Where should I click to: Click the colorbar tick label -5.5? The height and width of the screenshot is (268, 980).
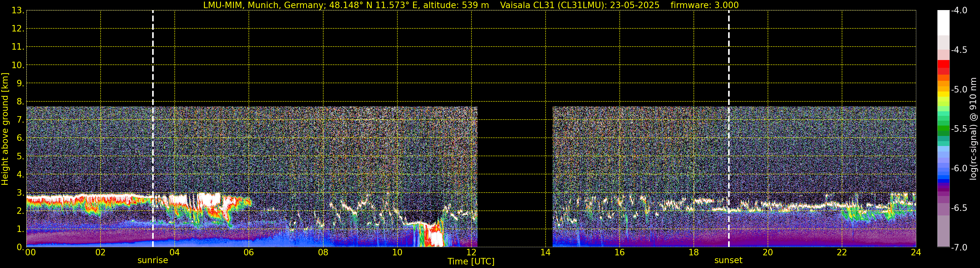tap(959, 129)
